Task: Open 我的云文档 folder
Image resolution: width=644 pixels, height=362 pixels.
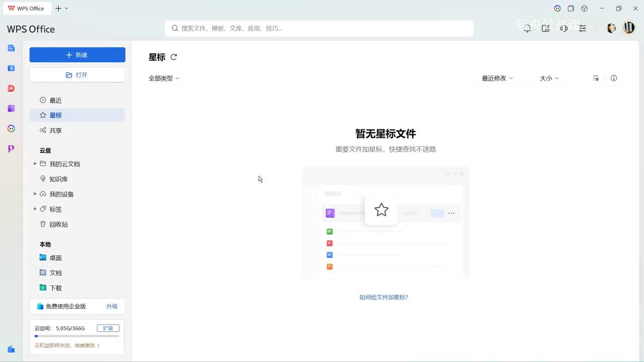Action: click(64, 164)
